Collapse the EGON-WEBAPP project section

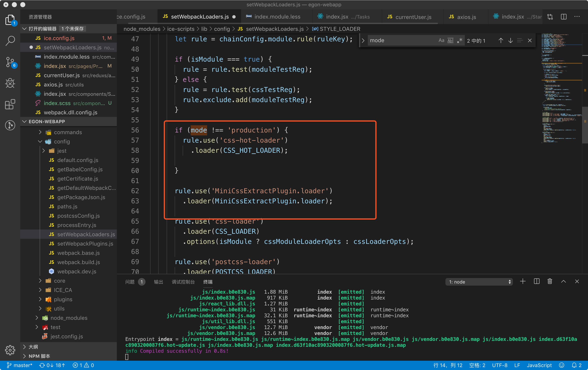pyautogui.click(x=24, y=121)
